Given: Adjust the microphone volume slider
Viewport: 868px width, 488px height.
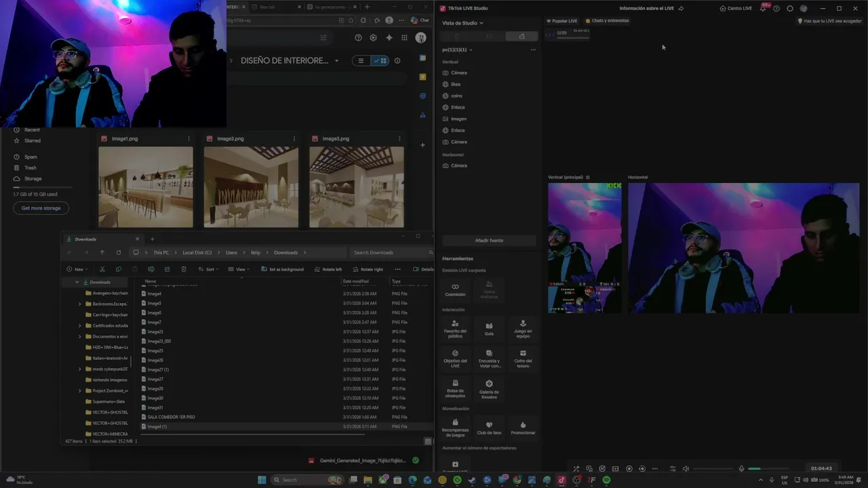Looking at the screenshot, I should pyautogui.click(x=770, y=468).
